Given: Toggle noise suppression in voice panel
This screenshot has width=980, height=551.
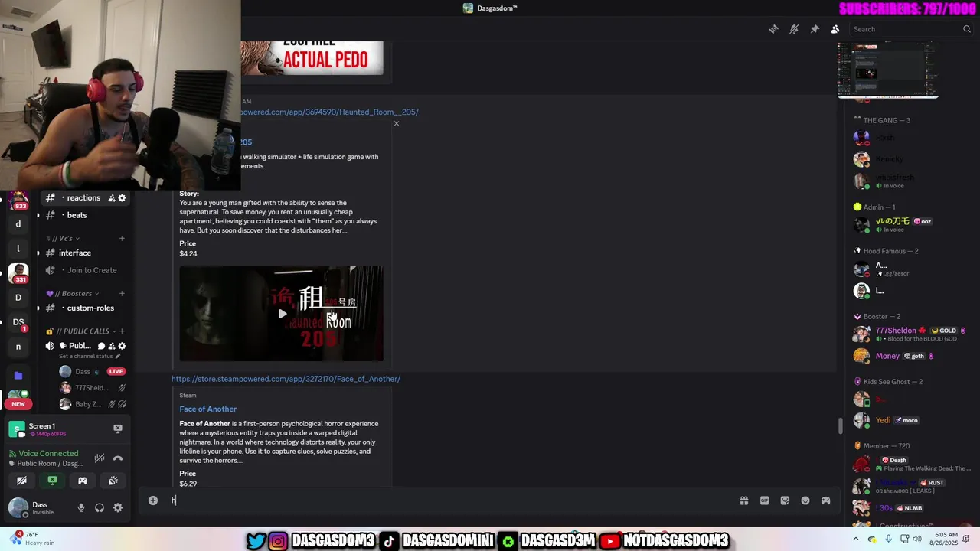Looking at the screenshot, I should pos(100,458).
